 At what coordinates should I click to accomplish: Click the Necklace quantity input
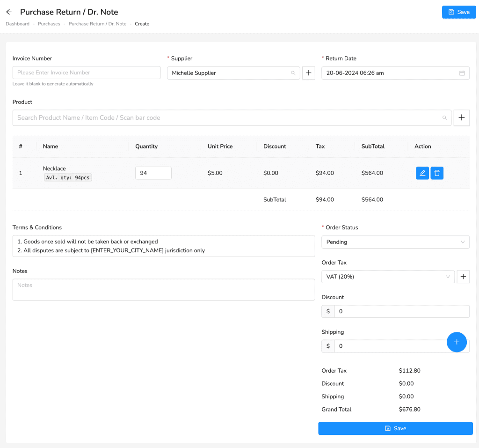[x=153, y=173]
